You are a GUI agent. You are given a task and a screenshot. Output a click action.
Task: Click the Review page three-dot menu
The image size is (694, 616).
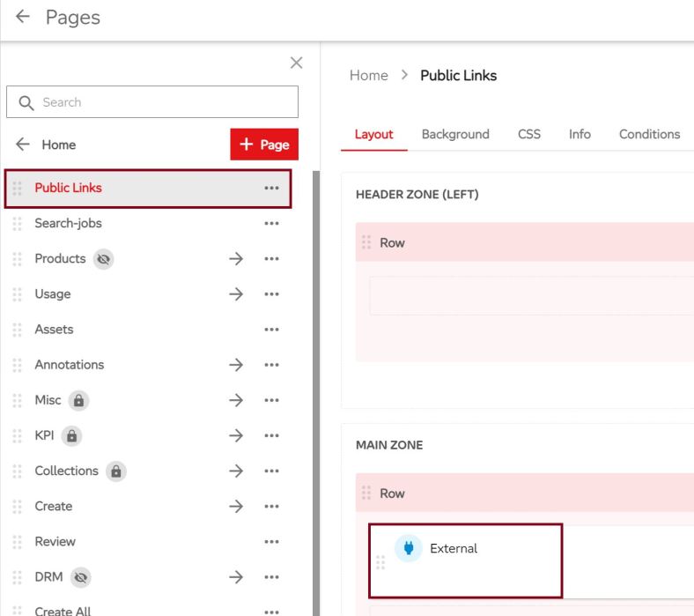click(x=271, y=542)
